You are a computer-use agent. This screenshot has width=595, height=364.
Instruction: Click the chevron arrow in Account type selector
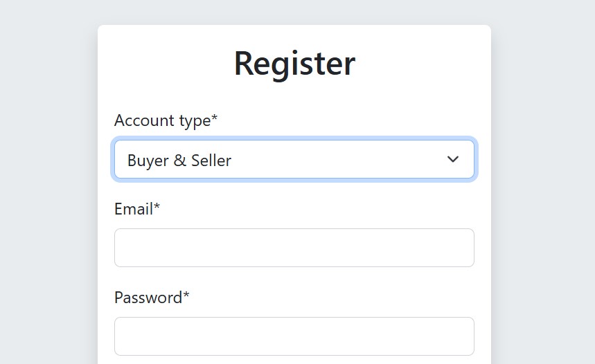coord(453,159)
